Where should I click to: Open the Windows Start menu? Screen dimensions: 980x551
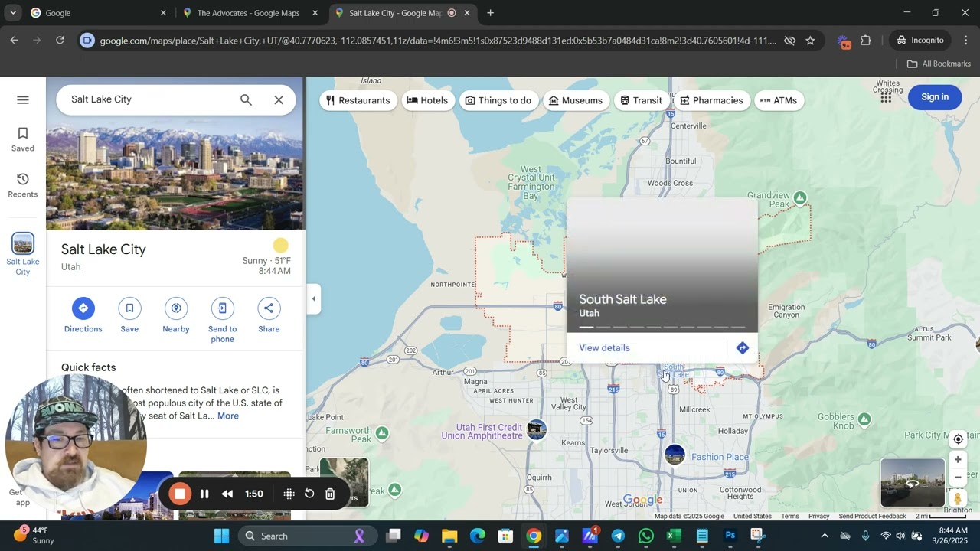[x=221, y=536]
